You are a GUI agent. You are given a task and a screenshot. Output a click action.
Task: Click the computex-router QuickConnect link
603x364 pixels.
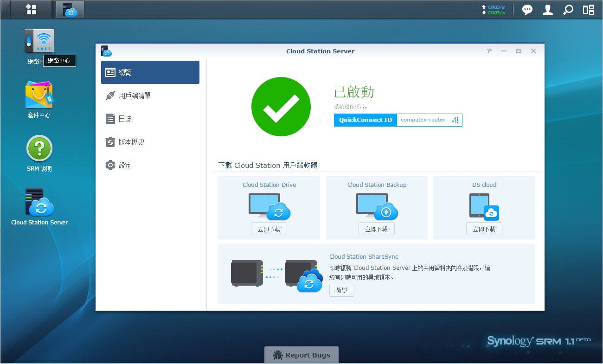coord(423,120)
